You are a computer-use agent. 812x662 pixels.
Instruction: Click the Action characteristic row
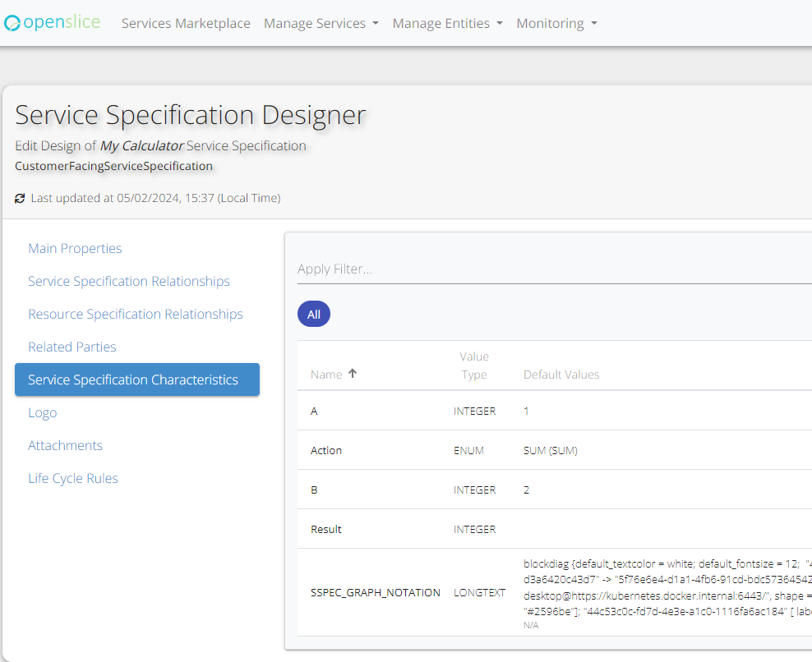[326, 451]
